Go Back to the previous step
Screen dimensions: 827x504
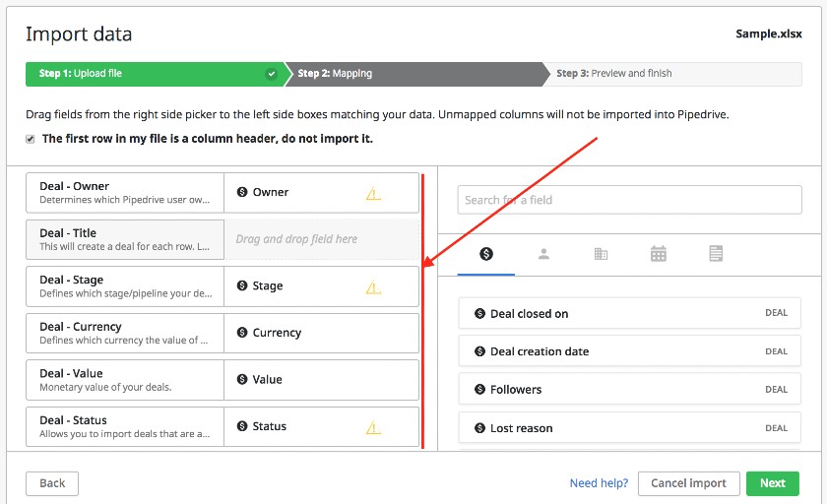[52, 483]
